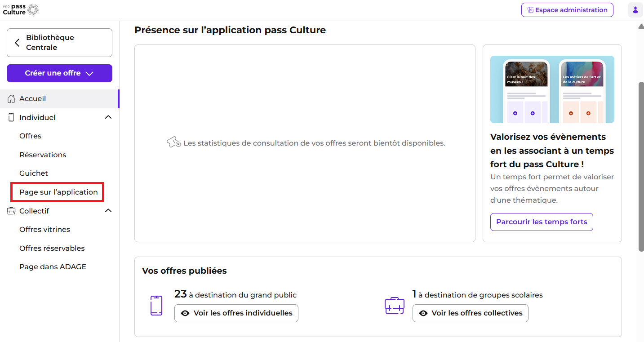Open Offres vitrines under Collectif
The height and width of the screenshot is (342, 644).
click(45, 230)
